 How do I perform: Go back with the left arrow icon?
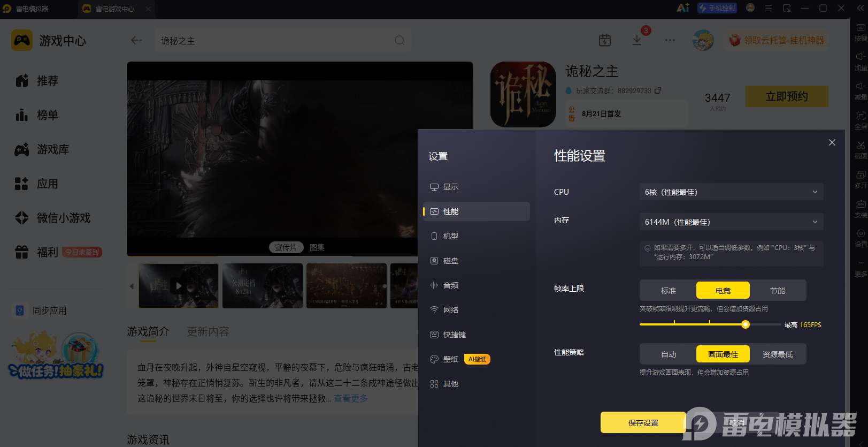(x=136, y=40)
